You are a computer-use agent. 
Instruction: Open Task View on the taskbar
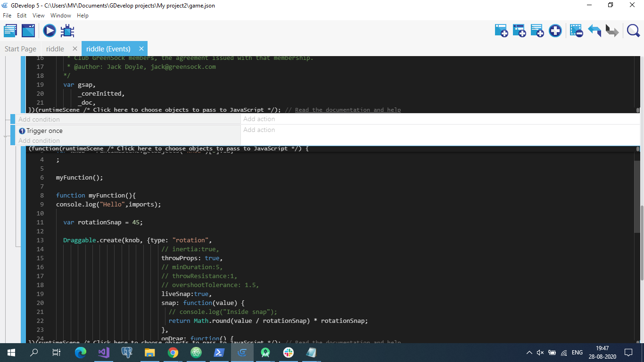tap(57, 353)
